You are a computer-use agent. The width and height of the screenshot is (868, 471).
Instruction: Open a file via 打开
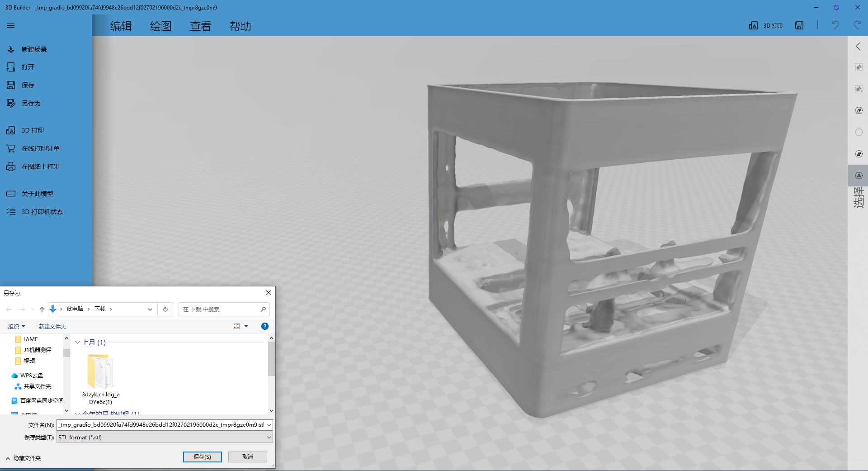coord(28,67)
